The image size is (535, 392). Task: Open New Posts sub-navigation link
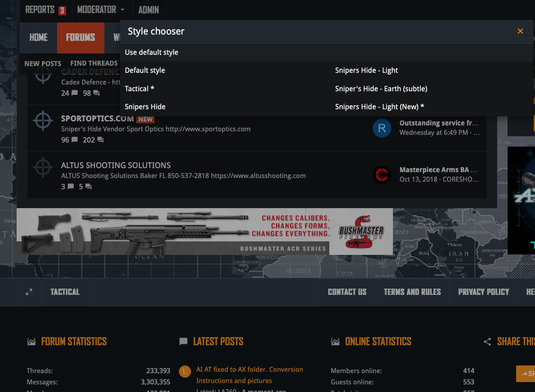[43, 63]
